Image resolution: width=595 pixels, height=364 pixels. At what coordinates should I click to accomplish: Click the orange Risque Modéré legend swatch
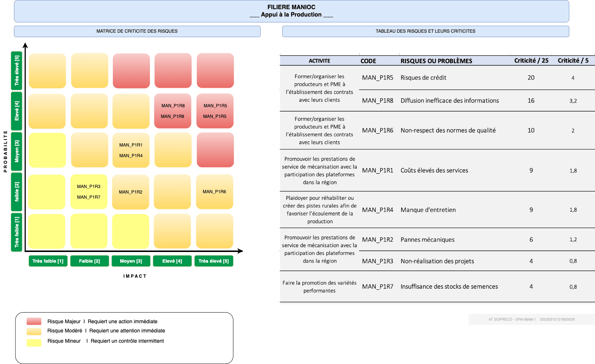click(34, 331)
